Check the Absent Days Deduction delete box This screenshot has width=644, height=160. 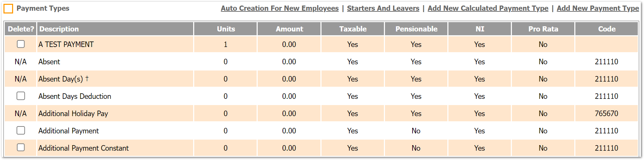(x=21, y=96)
